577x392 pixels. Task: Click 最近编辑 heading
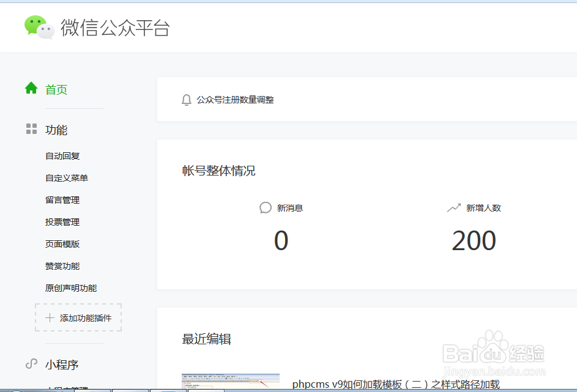[206, 339]
